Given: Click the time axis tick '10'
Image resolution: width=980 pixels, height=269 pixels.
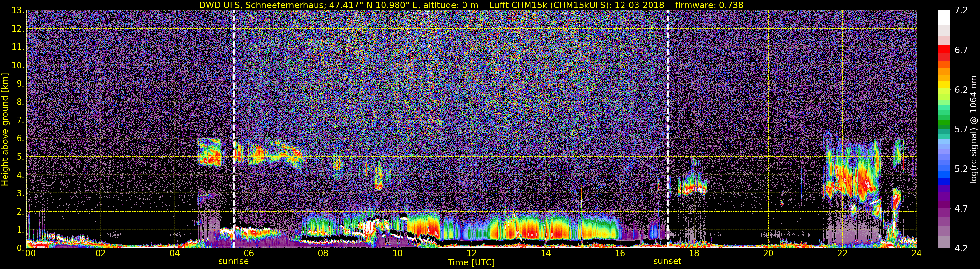Looking at the screenshot, I should click(397, 253).
